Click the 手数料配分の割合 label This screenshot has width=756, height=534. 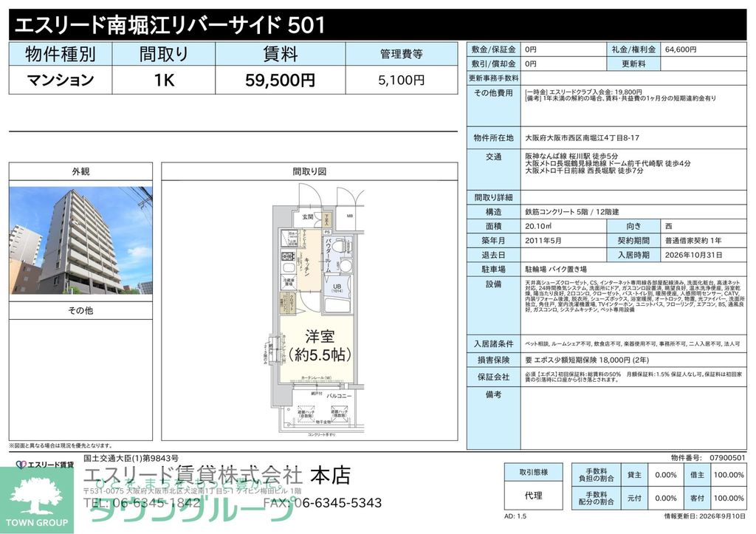click(597, 499)
